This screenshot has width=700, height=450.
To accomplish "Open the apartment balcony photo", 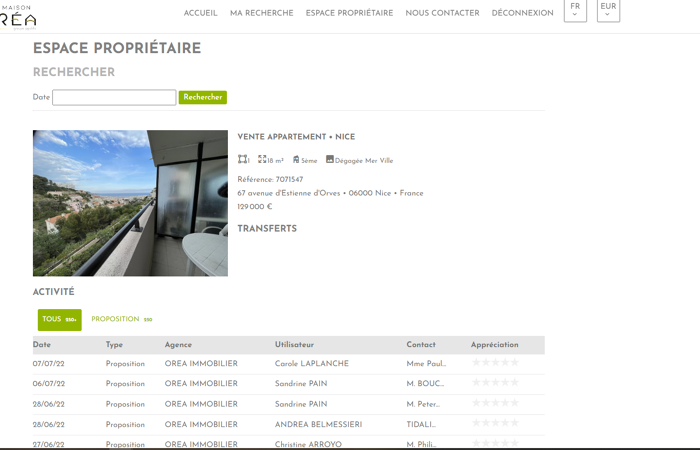I will click(130, 203).
